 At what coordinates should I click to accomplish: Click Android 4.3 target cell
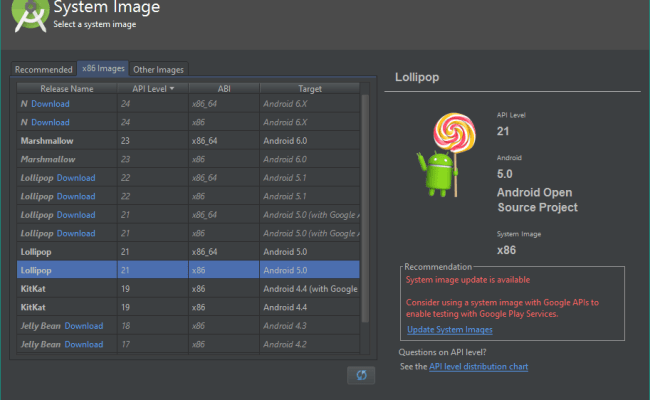pyautogui.click(x=285, y=326)
